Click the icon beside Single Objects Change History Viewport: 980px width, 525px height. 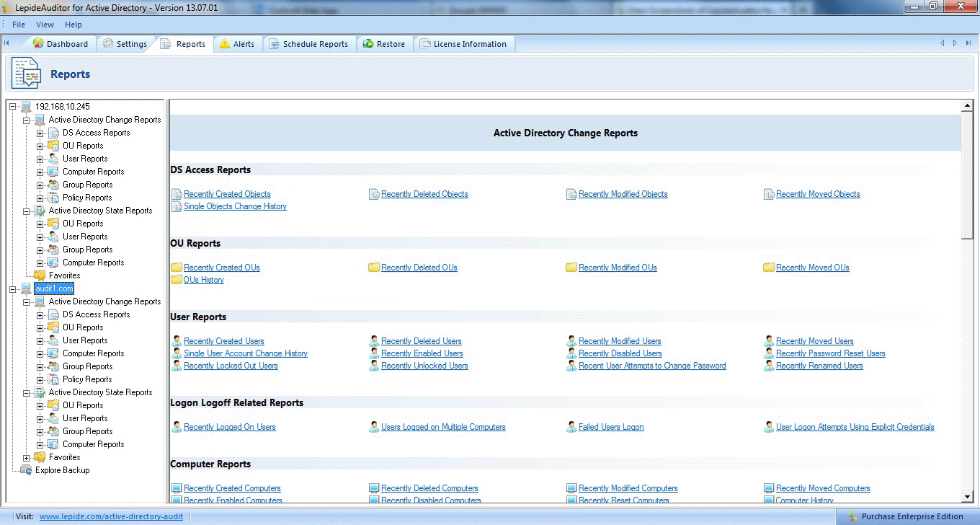[177, 207]
